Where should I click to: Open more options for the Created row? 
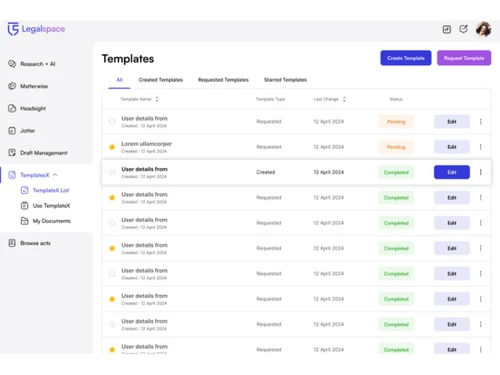(480, 172)
